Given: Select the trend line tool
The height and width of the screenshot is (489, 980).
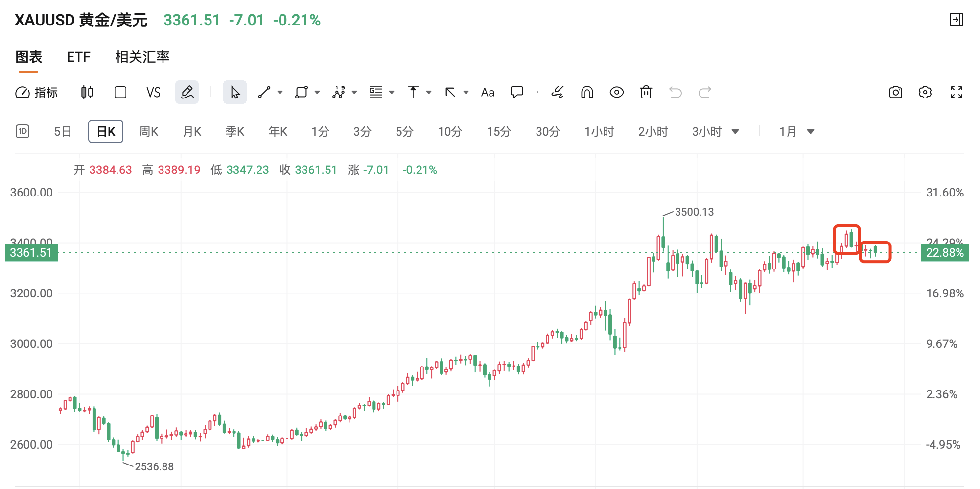Looking at the screenshot, I should coord(264,92).
